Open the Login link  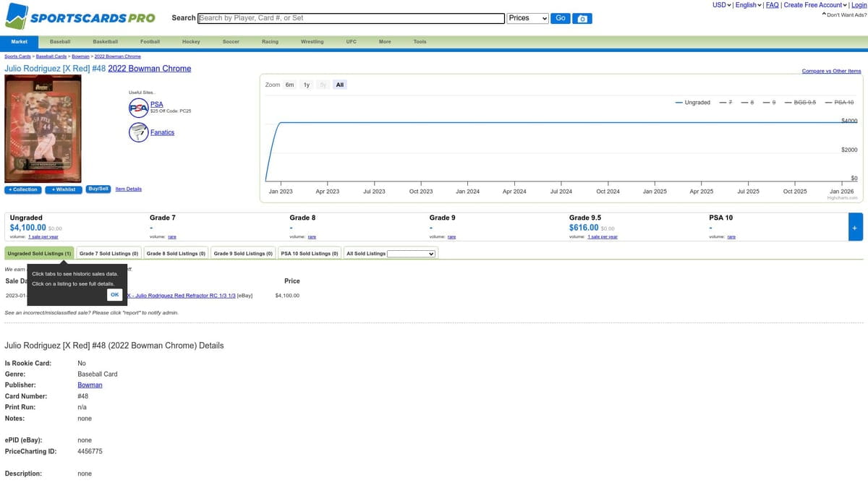click(x=859, y=5)
